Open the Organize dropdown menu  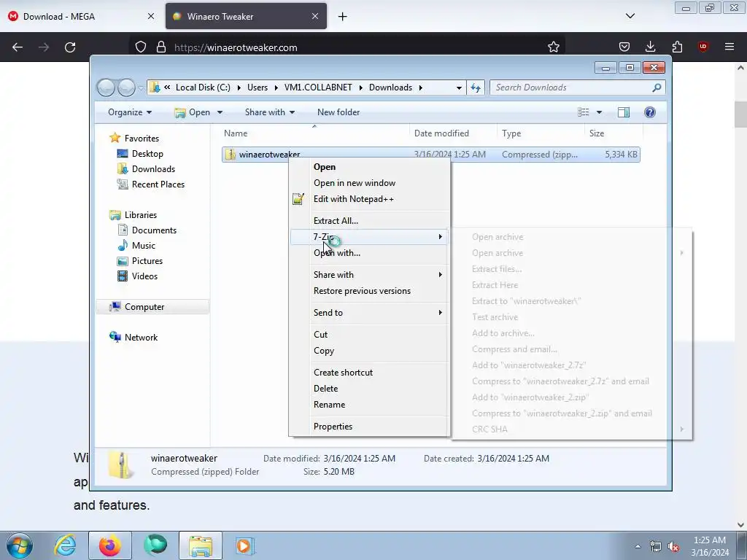(x=130, y=112)
